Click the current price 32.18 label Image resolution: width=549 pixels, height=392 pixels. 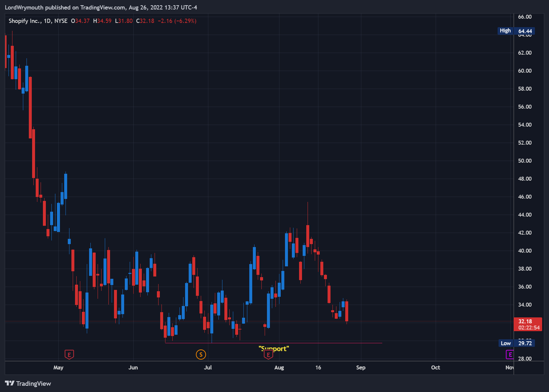tap(528, 324)
